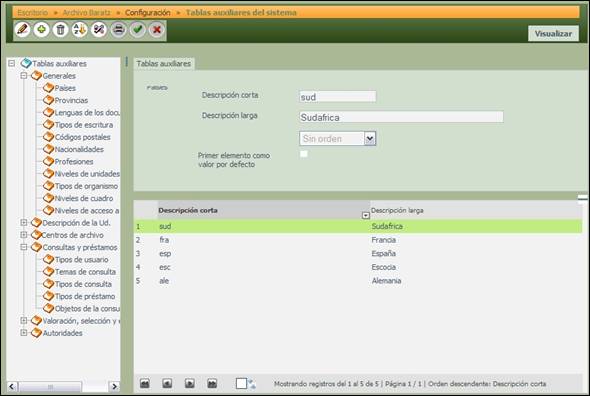
Task: Click the Tipos de préstamo folder icon
Action: (48, 296)
